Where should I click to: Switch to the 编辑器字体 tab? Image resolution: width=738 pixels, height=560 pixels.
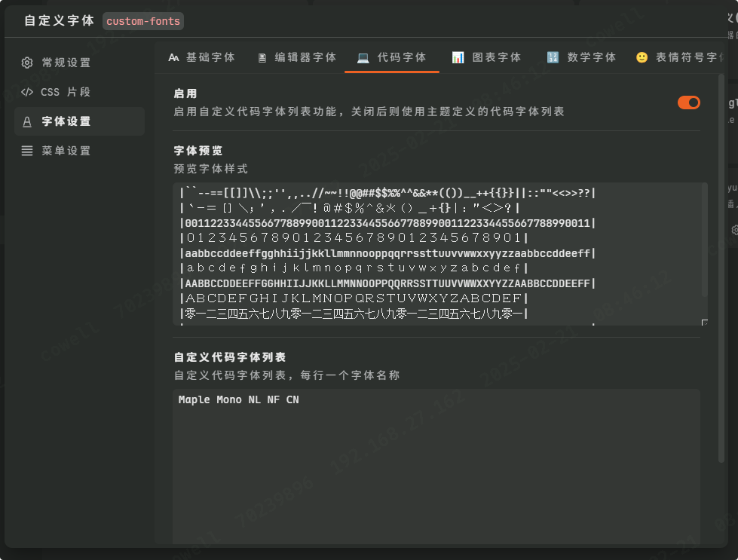(297, 57)
